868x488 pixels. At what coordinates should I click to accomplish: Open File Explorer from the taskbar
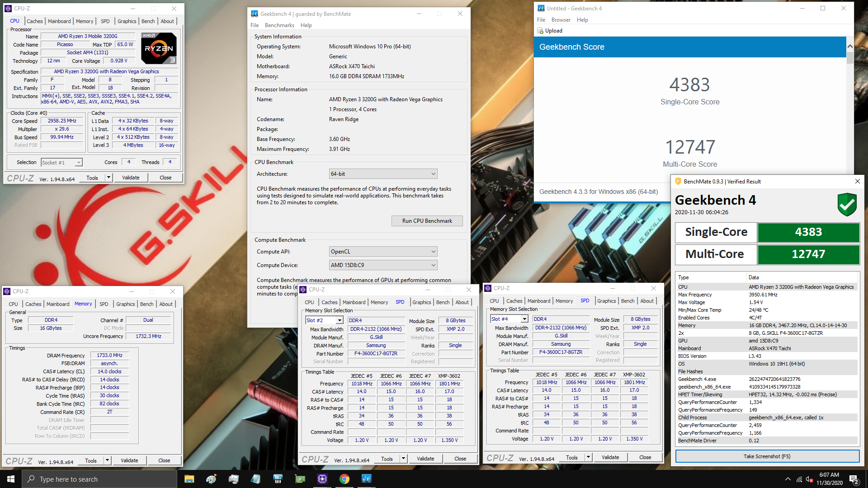click(189, 479)
